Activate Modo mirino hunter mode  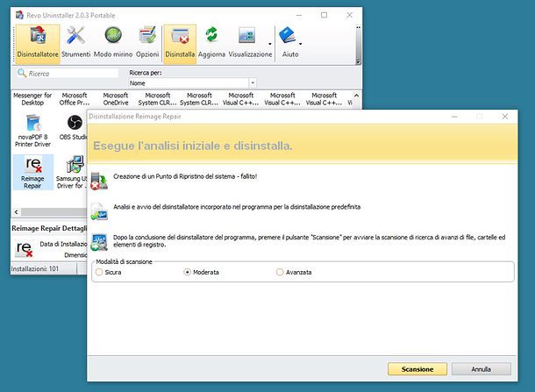(x=113, y=44)
